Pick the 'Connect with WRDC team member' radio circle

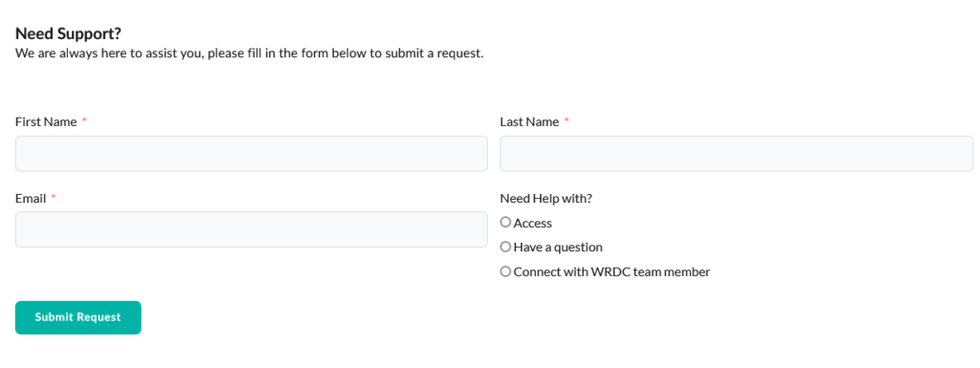tap(505, 271)
